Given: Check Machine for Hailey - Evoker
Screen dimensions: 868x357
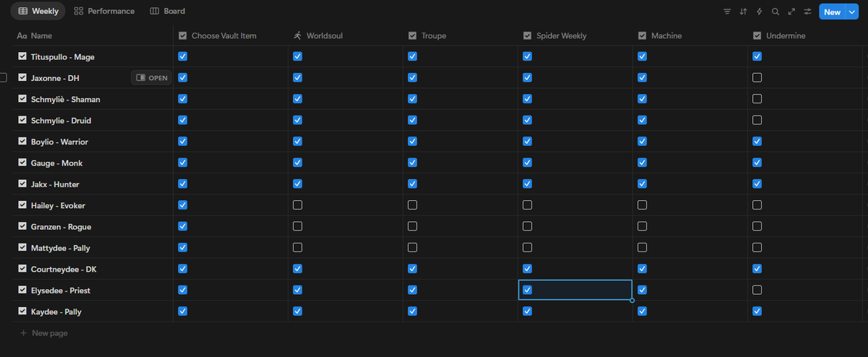Looking at the screenshot, I should click(642, 205).
